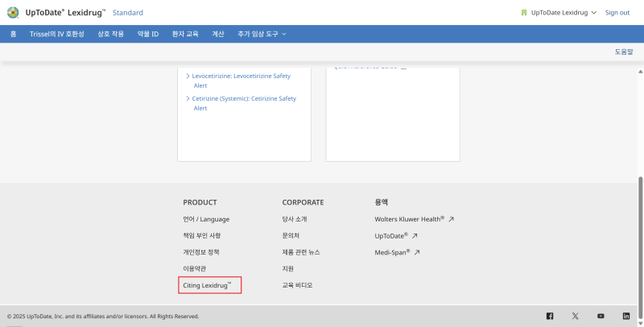The height and width of the screenshot is (327, 644).
Task: Click the Sign out link
Action: tap(617, 13)
